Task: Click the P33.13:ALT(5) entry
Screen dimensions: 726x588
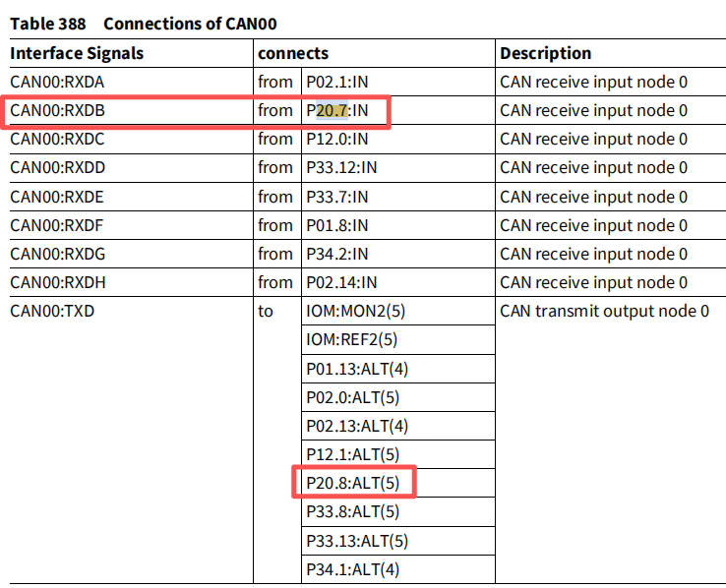Action: click(x=357, y=541)
